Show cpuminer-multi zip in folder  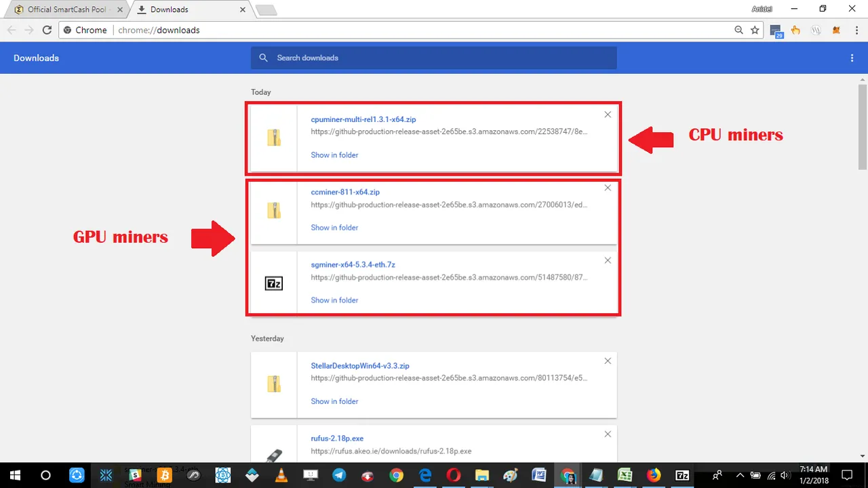[334, 155]
